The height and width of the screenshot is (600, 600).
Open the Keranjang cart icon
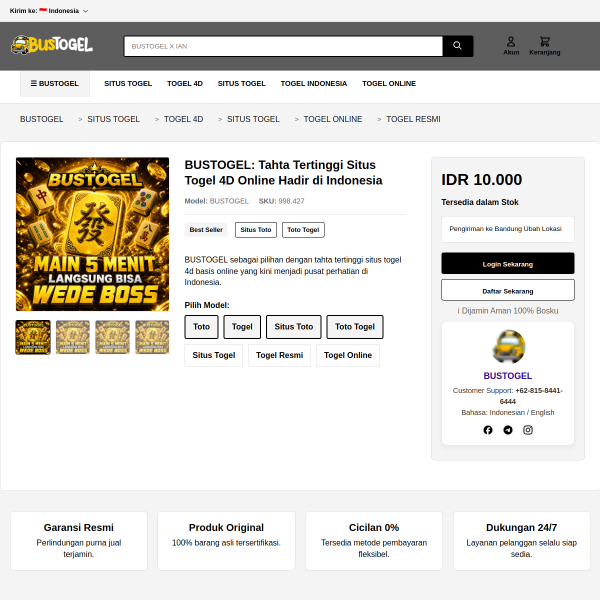click(545, 46)
